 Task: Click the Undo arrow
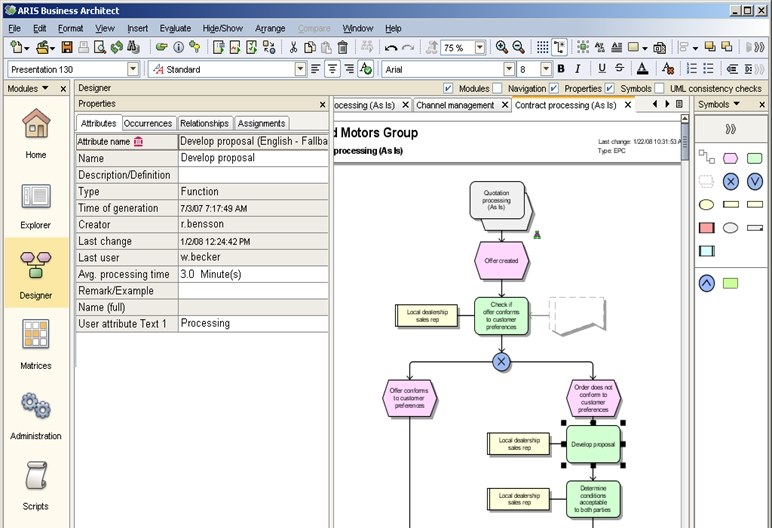click(x=391, y=48)
